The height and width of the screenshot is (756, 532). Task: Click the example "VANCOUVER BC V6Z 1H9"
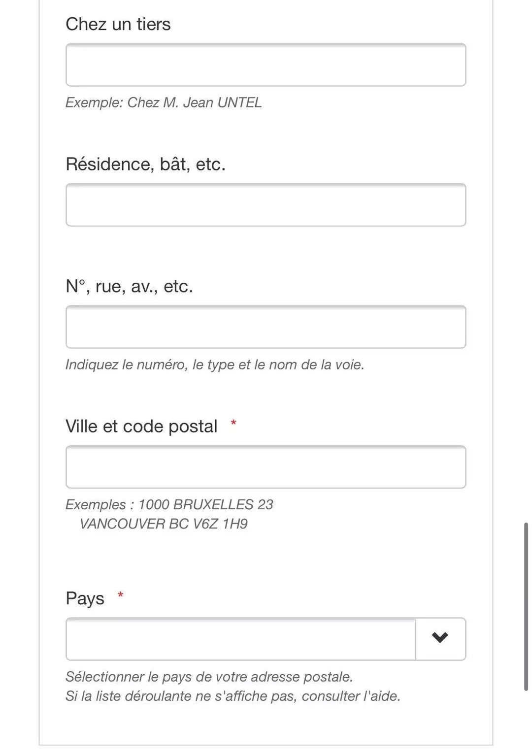[164, 524]
